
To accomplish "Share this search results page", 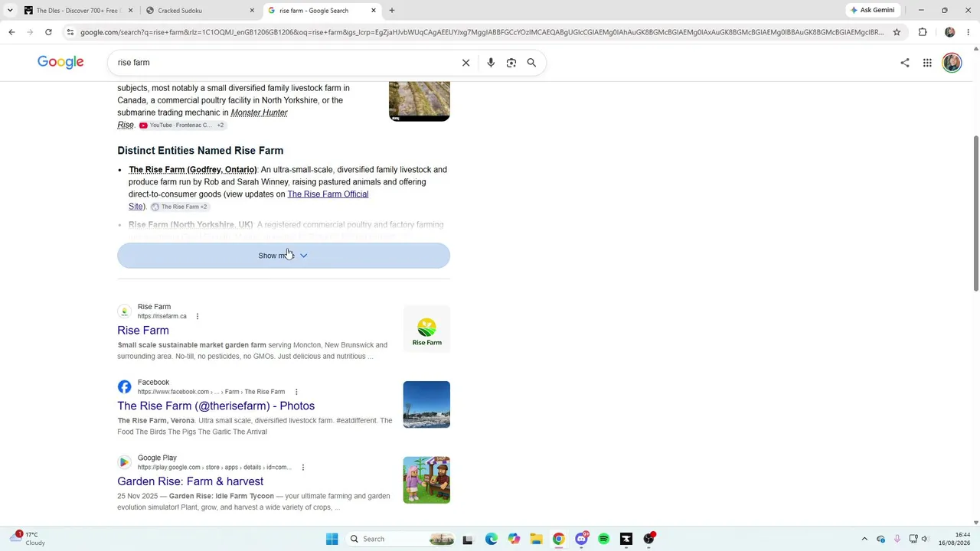I will 905,63.
